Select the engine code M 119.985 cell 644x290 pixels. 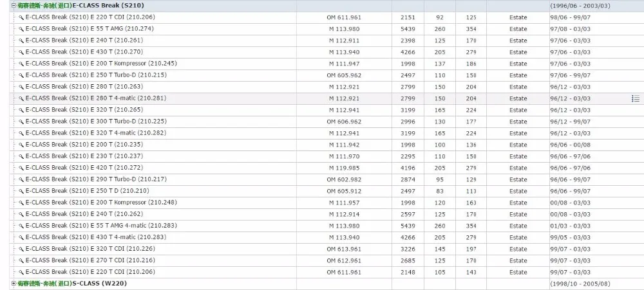[x=344, y=168]
